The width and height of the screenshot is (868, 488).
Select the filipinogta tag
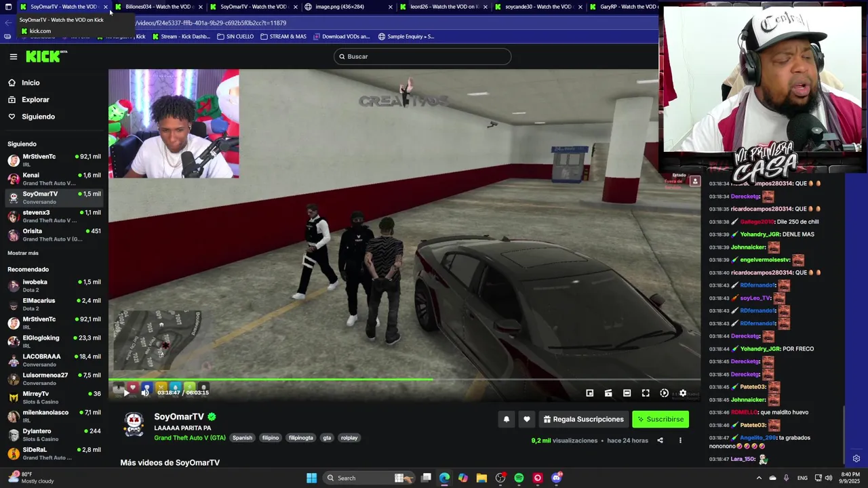(x=301, y=438)
